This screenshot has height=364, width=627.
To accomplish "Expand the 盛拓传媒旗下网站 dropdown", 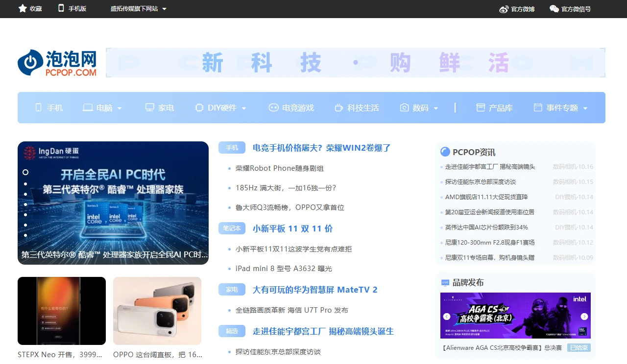I will coord(164,9).
